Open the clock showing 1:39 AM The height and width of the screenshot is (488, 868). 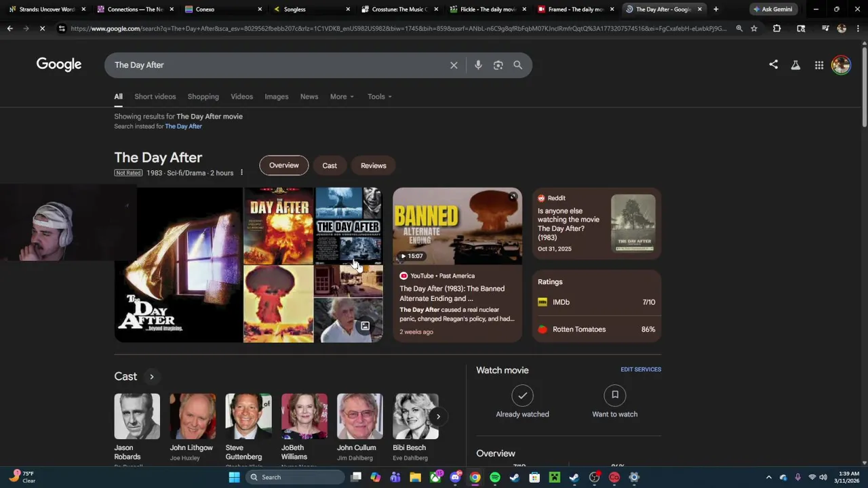pos(848,477)
